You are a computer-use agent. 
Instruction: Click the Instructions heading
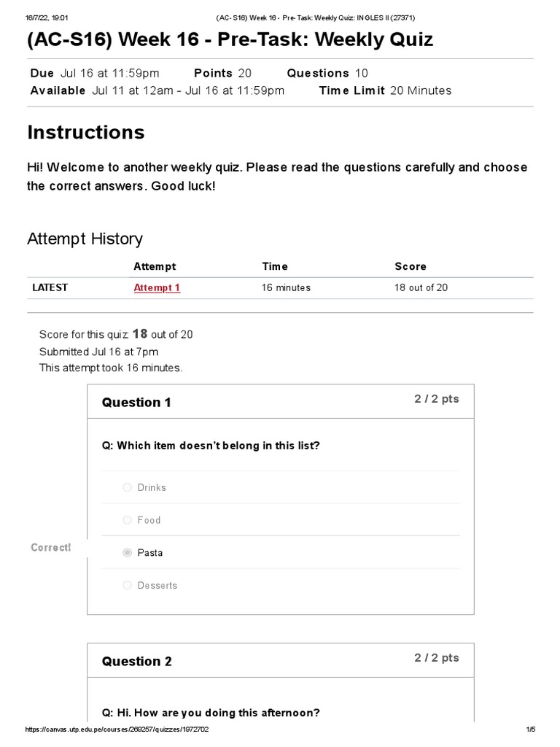[86, 132]
